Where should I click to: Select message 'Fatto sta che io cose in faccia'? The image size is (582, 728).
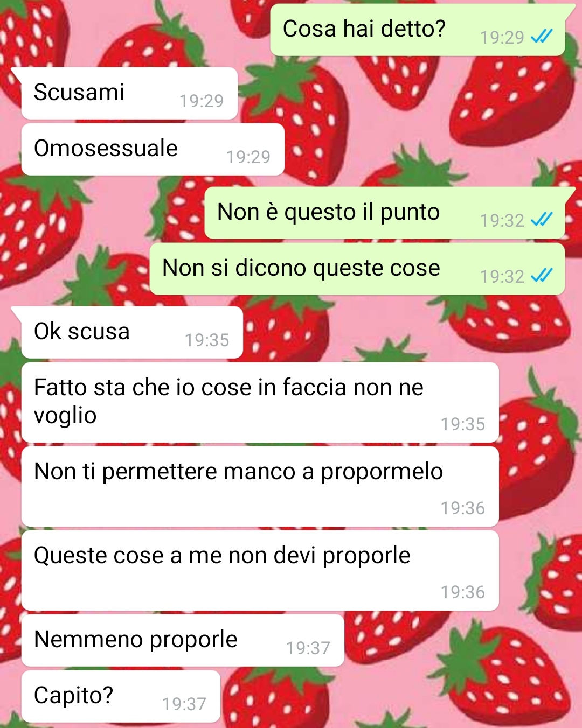pyautogui.click(x=260, y=403)
